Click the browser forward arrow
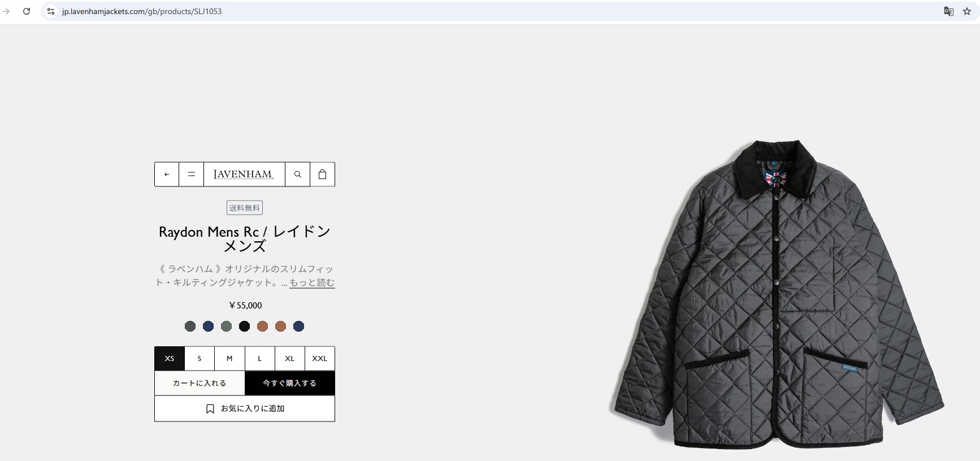Screen dimensions: 980x461 click(x=6, y=11)
